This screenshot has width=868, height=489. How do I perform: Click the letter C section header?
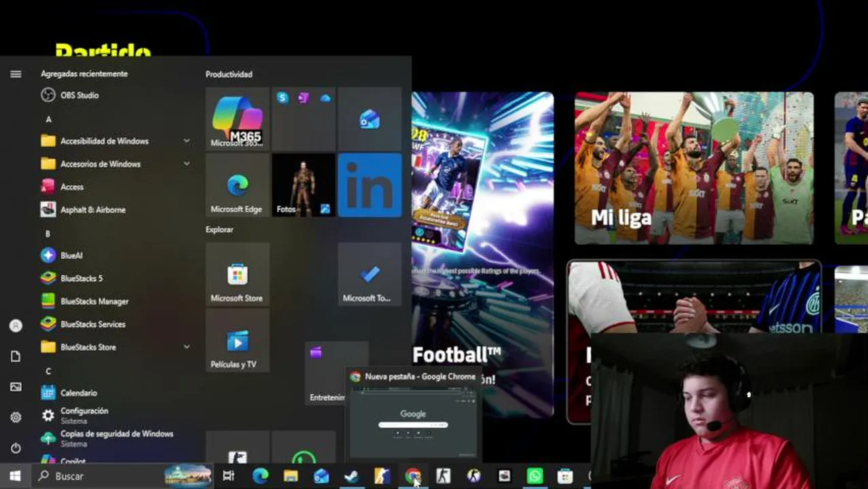tap(48, 371)
